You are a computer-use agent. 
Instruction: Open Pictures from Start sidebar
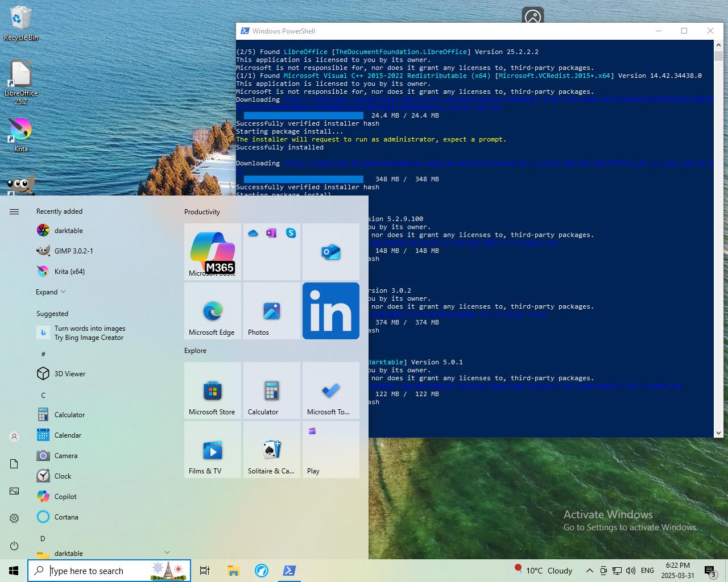pos(14,491)
